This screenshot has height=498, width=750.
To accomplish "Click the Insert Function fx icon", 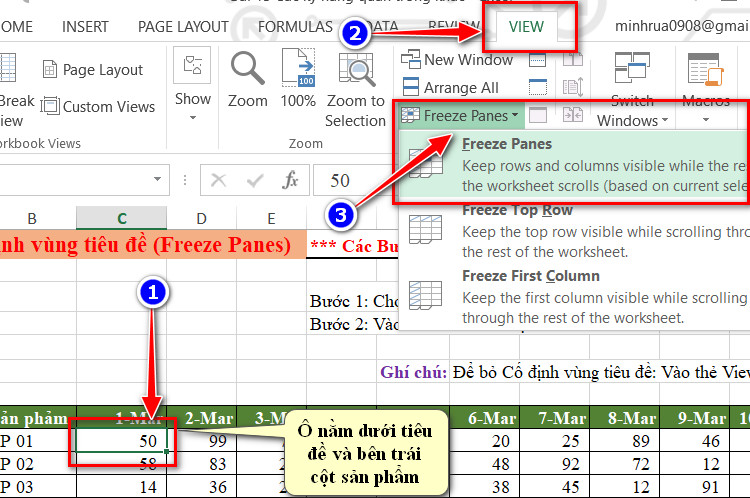I will [x=290, y=180].
